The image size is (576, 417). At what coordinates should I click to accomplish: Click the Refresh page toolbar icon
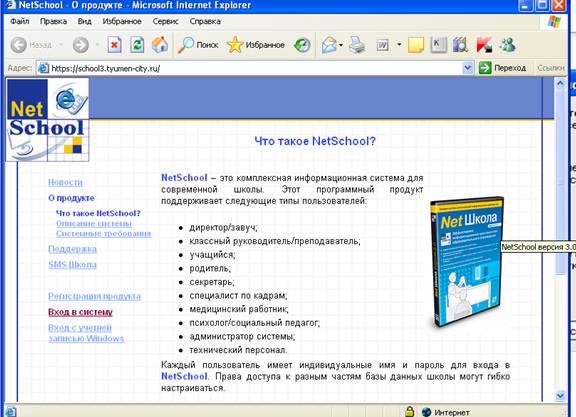137,45
